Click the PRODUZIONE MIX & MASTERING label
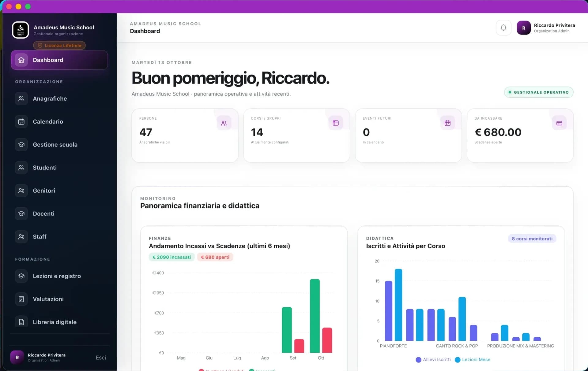Image resolution: width=588 pixels, height=371 pixels. point(520,346)
